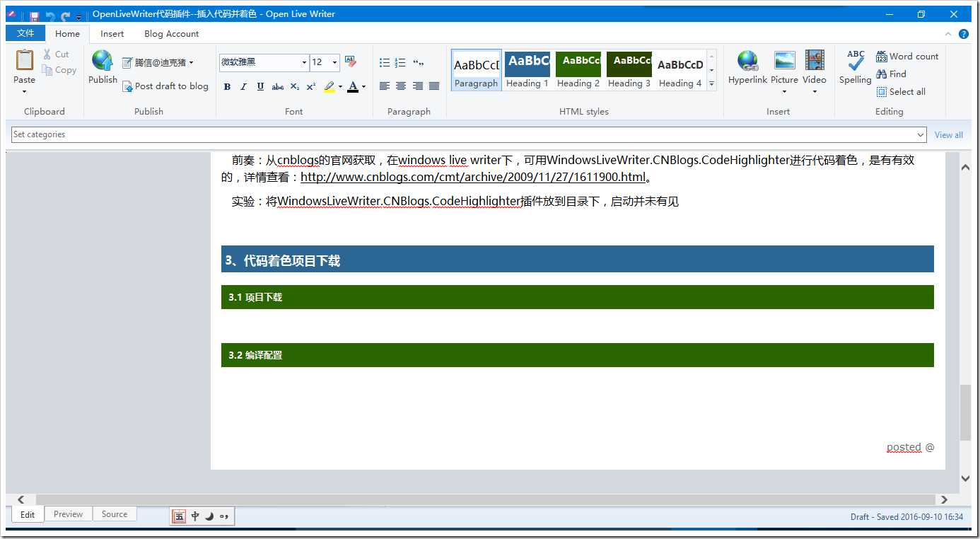
Task: Switch to the Insert ribbon tab
Action: click(112, 33)
